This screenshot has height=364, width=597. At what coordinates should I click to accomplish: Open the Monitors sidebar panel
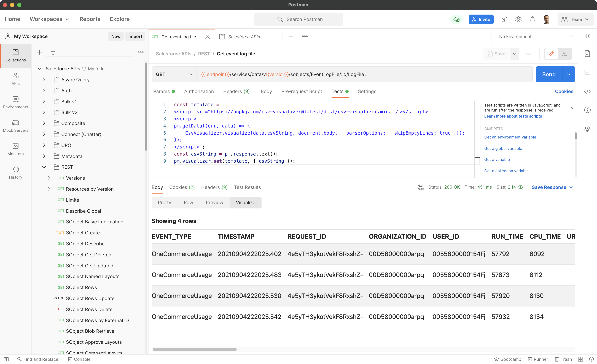tap(15, 149)
